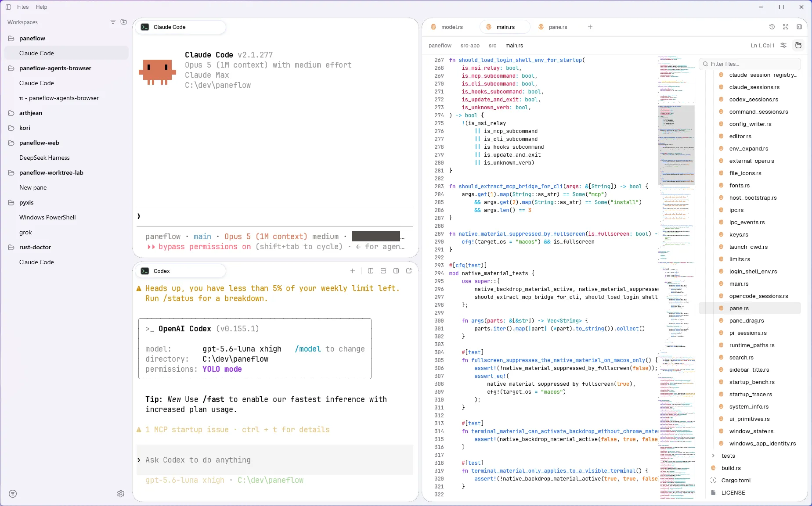
Task: Select the Codex pane tab
Action: 180,271
